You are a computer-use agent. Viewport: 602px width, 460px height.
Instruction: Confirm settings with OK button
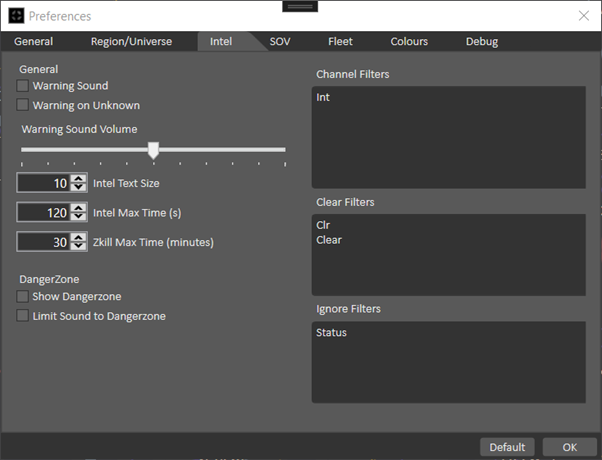569,447
